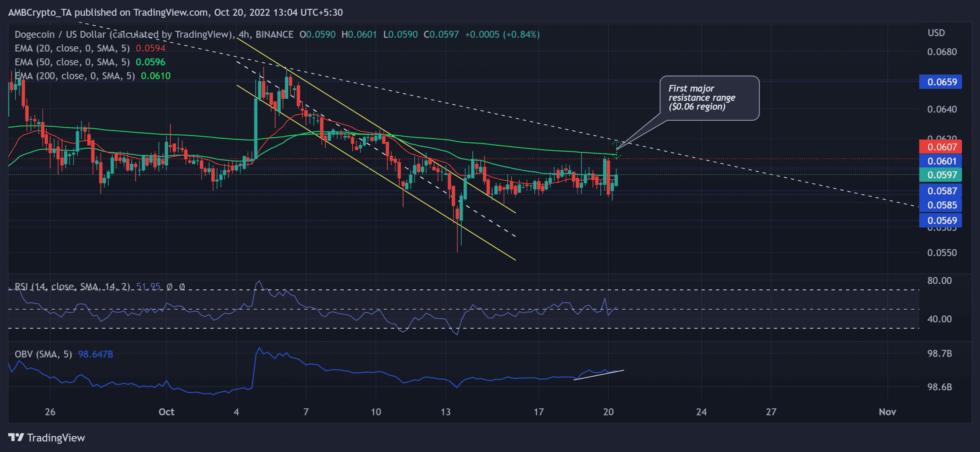
Task: Click the 'Nov' date on time axis
Action: pos(887,412)
